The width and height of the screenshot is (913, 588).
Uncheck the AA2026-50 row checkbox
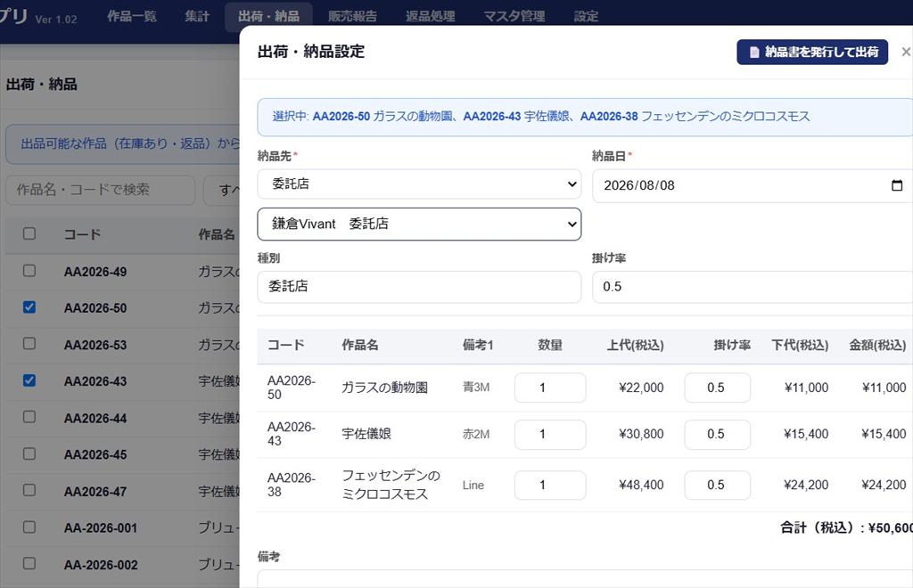(29, 307)
